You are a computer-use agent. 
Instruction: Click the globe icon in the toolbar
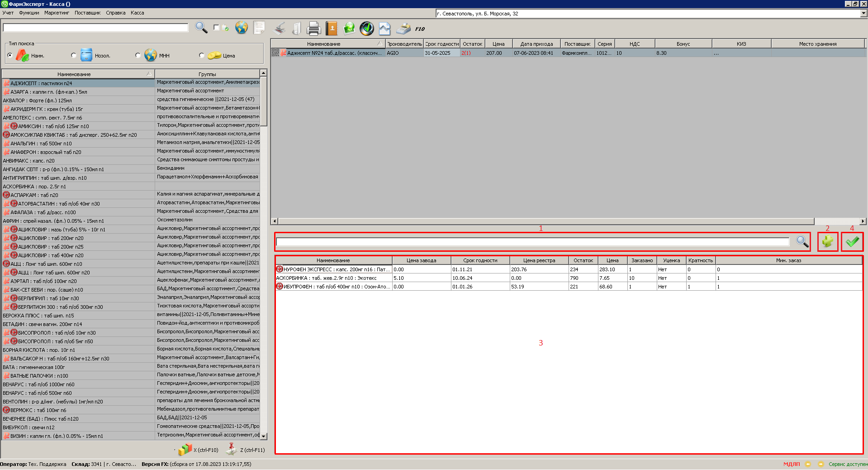pyautogui.click(x=242, y=28)
